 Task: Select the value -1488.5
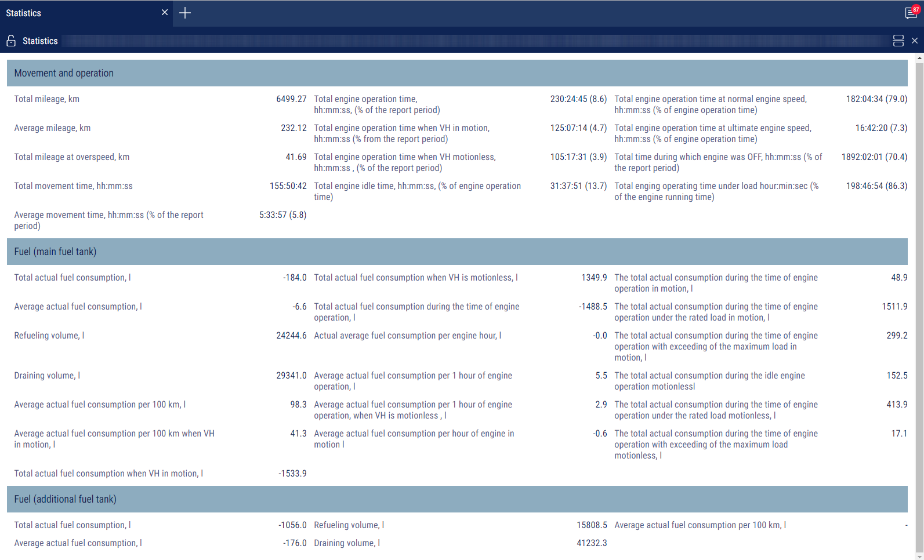point(593,307)
